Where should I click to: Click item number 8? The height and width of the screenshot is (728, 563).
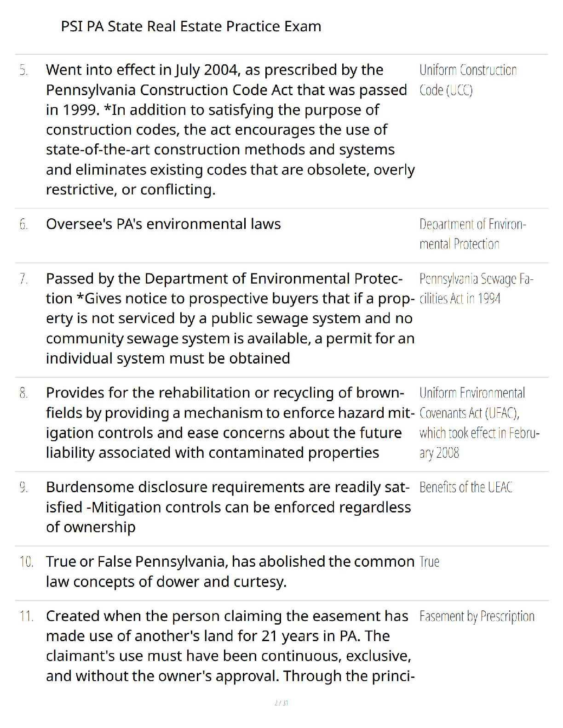coord(23,393)
